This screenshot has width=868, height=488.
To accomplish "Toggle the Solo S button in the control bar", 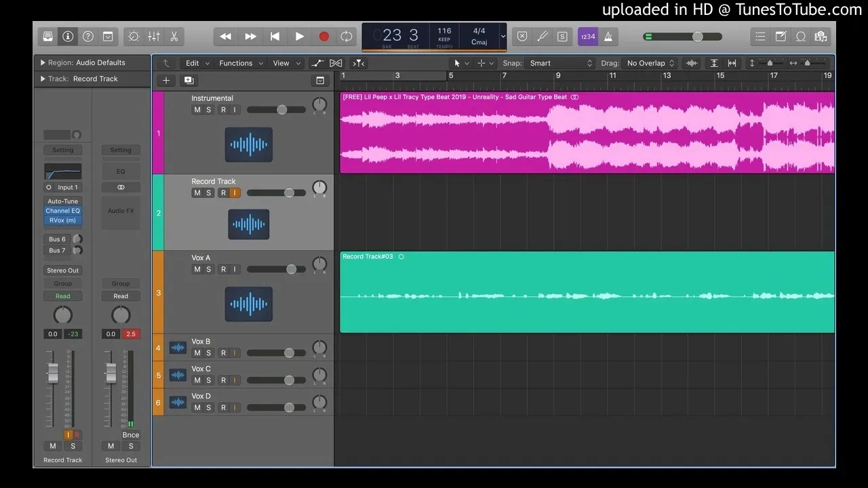I will tap(562, 37).
